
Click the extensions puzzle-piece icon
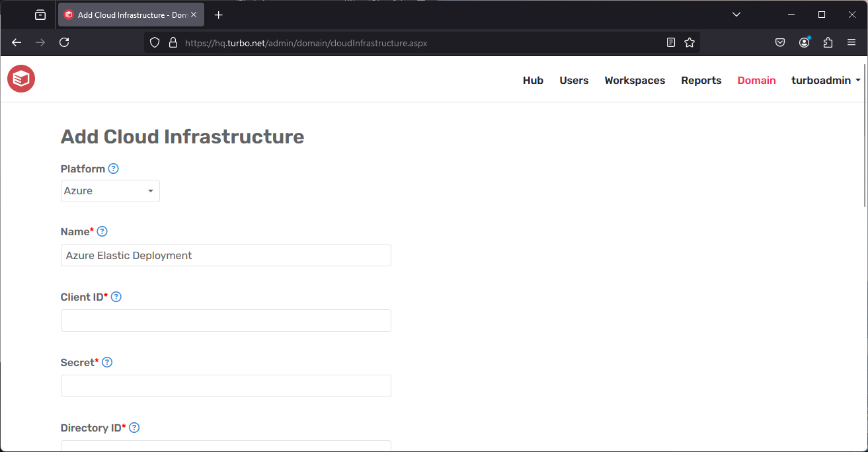click(x=828, y=42)
